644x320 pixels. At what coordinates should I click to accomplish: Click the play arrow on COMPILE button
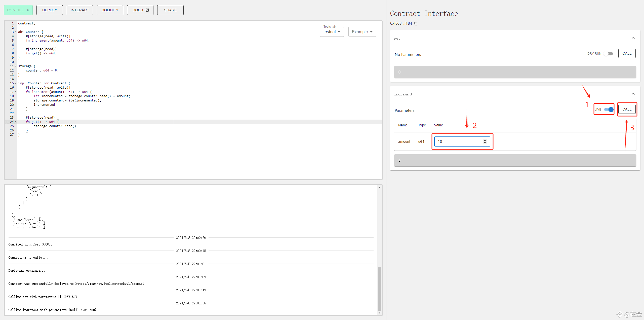point(28,10)
